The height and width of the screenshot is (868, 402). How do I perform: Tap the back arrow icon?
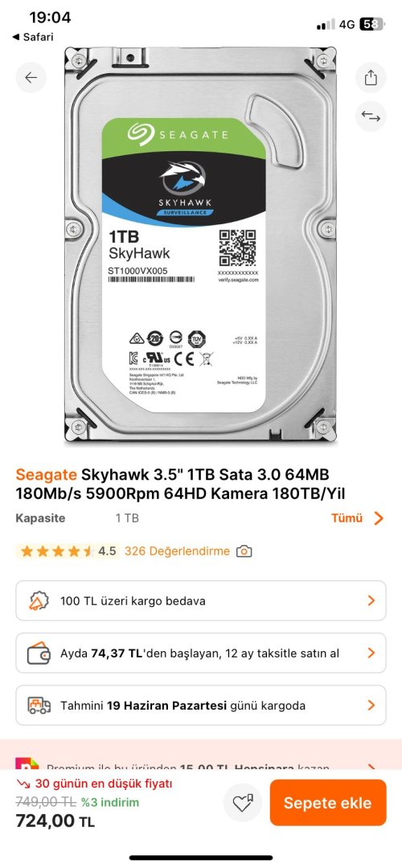click(x=31, y=77)
